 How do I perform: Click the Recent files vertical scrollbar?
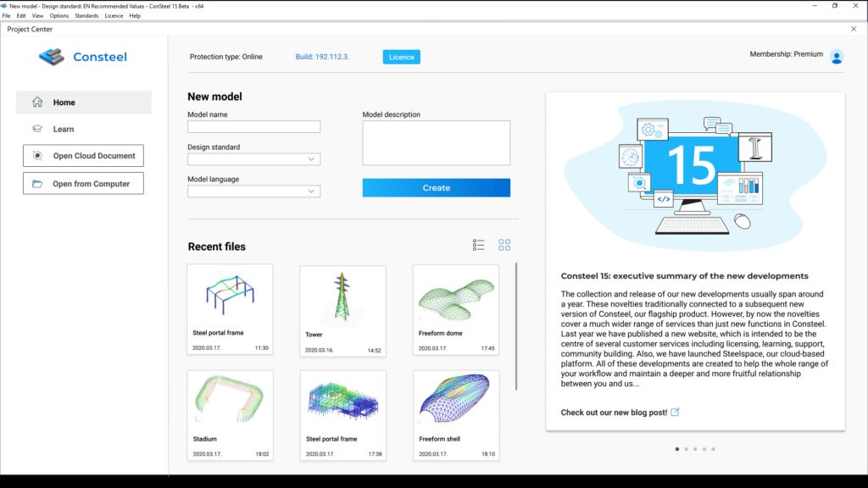click(x=516, y=326)
